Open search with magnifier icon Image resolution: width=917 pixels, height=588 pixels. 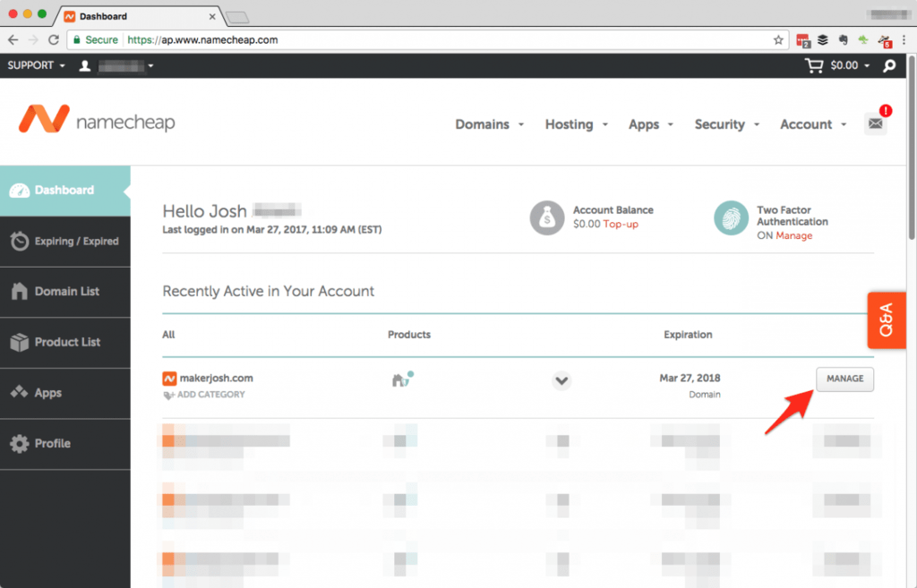pos(889,65)
